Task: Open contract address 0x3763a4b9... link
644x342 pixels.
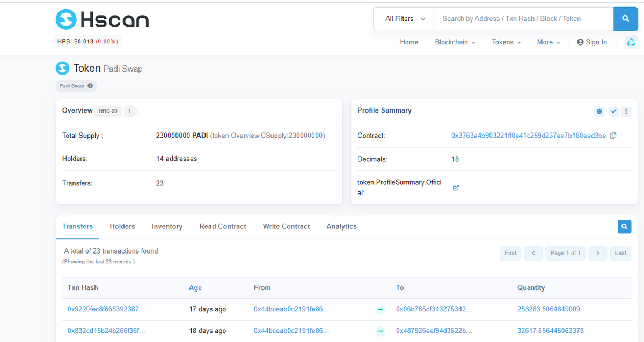Action: (x=529, y=136)
